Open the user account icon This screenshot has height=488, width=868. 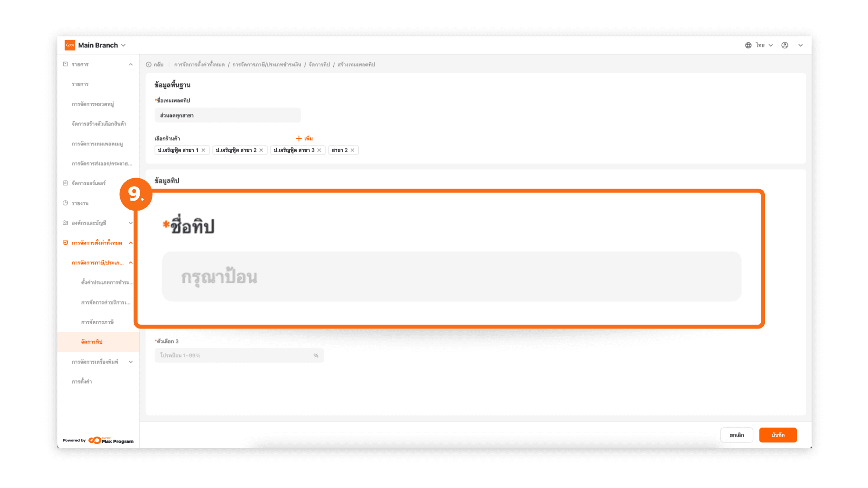[x=785, y=45]
